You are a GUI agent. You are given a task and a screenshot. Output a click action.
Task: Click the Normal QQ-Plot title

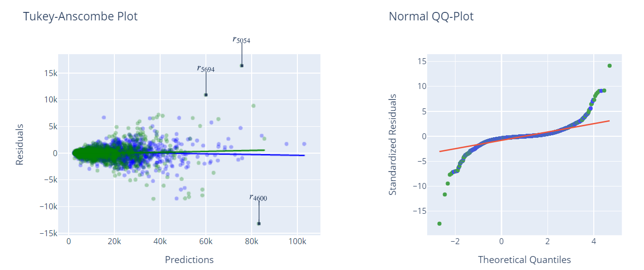point(431,16)
